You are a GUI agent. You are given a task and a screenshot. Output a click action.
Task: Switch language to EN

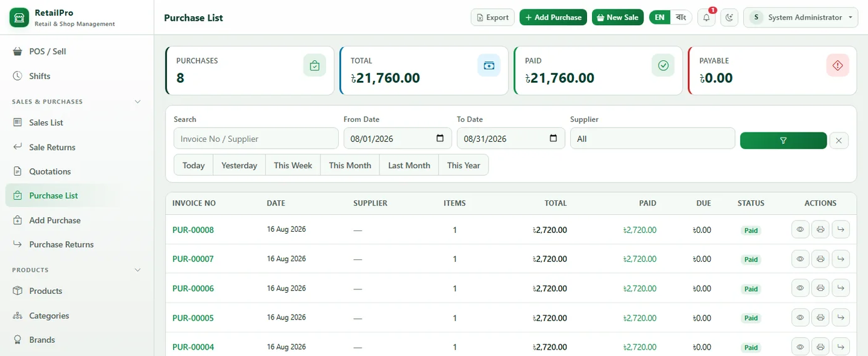pos(660,18)
